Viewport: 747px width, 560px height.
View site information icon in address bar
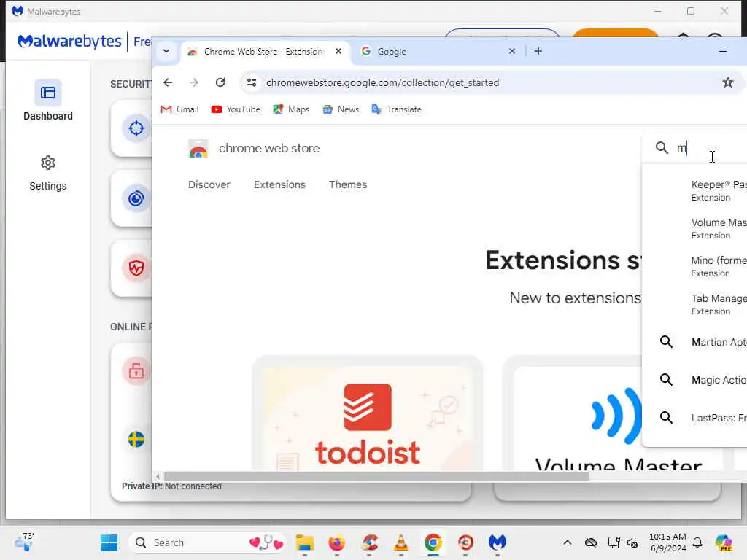click(252, 82)
